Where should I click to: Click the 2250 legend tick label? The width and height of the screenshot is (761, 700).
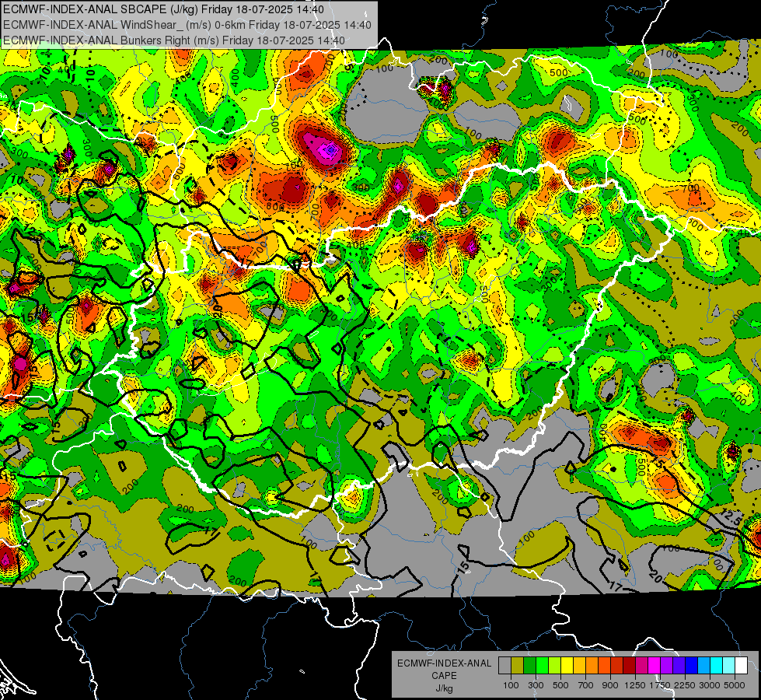point(685,685)
